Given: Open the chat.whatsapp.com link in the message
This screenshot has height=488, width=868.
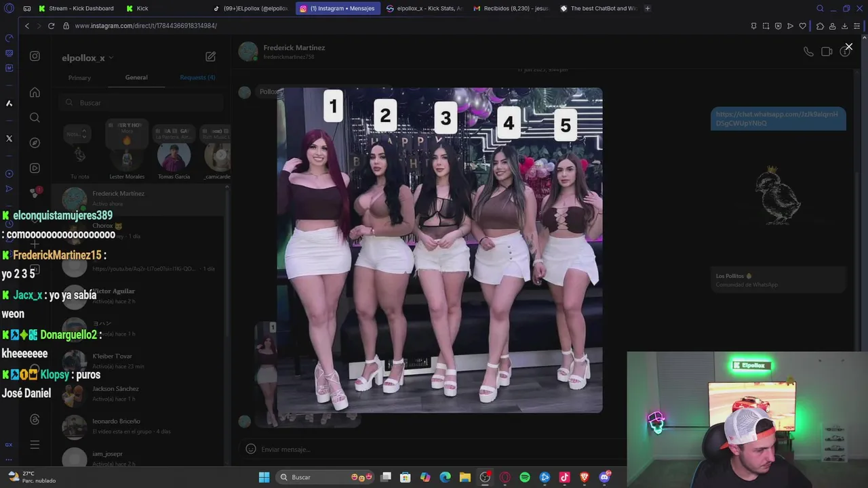Looking at the screenshot, I should [777, 119].
